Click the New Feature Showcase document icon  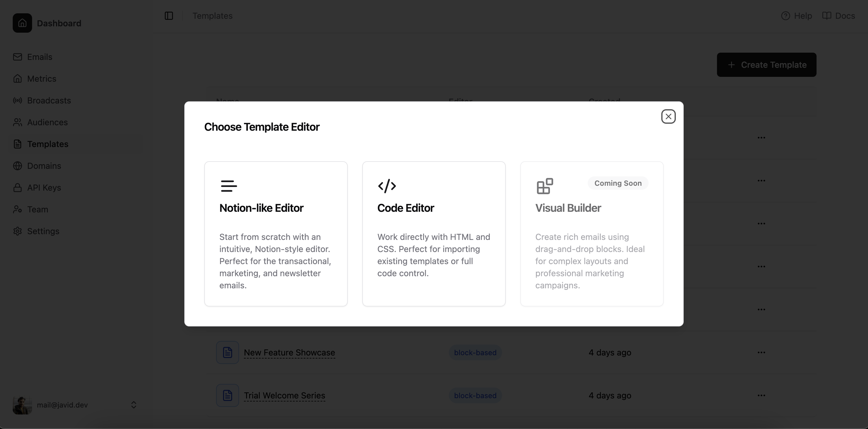click(x=228, y=352)
